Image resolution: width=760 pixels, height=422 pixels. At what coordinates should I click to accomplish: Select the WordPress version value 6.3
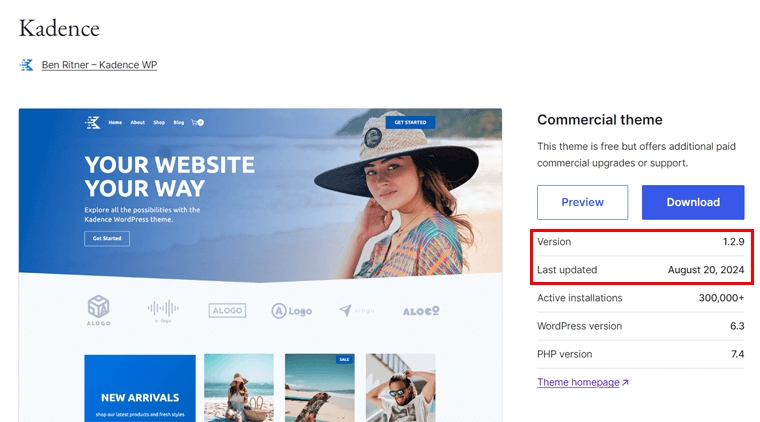[737, 326]
